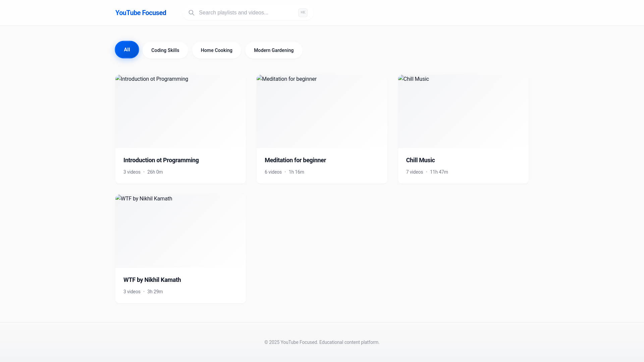Click the '3h 29m' duration text
644x362 pixels.
pyautogui.click(x=155, y=292)
